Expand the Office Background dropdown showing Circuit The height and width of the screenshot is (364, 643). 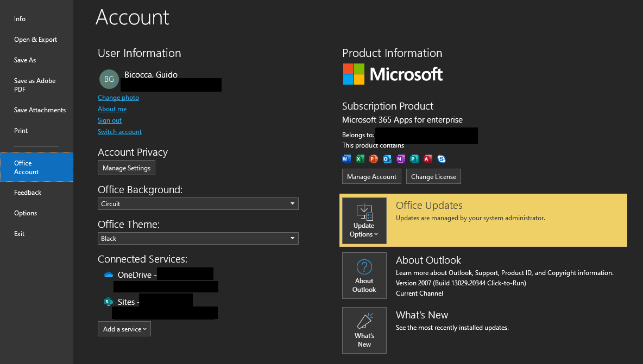tap(198, 204)
